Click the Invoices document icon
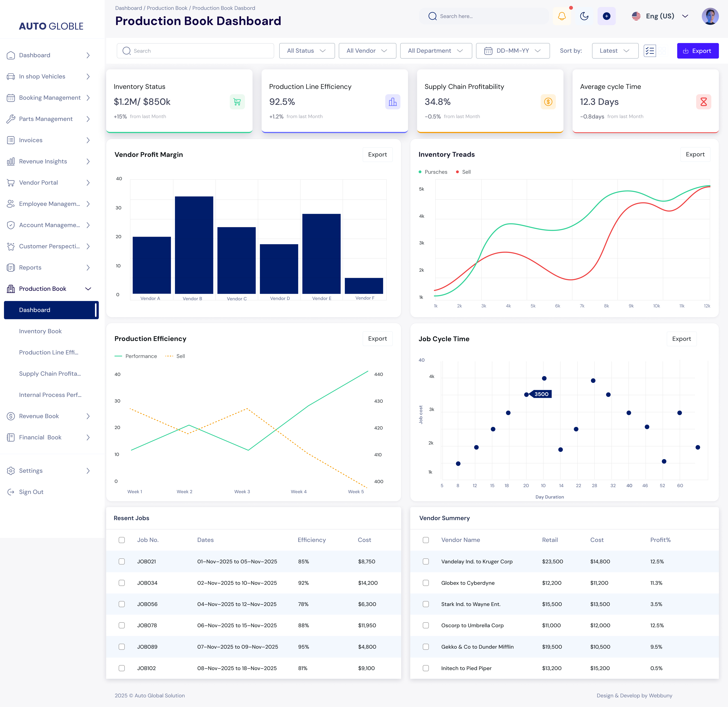The width and height of the screenshot is (728, 707). tap(11, 140)
